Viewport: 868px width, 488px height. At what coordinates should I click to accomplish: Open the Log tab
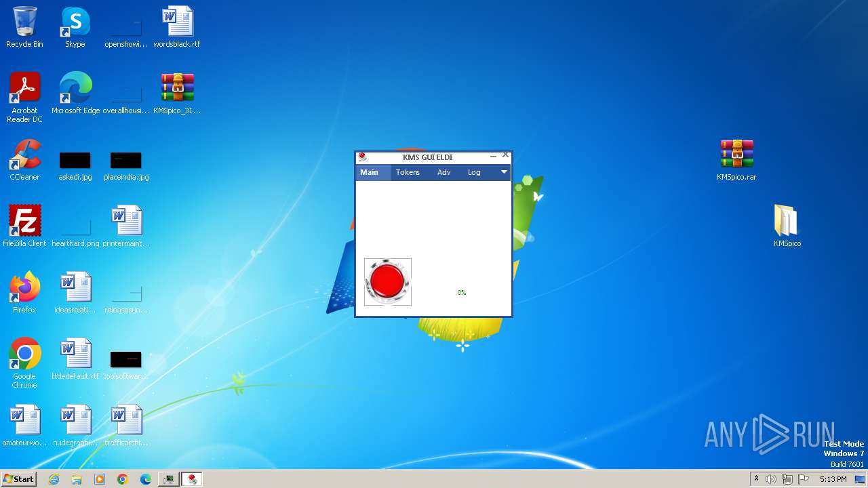(474, 172)
